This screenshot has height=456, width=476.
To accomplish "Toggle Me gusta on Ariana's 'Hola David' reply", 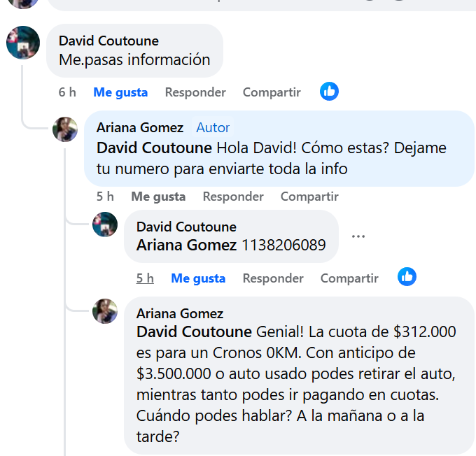I will [158, 197].
